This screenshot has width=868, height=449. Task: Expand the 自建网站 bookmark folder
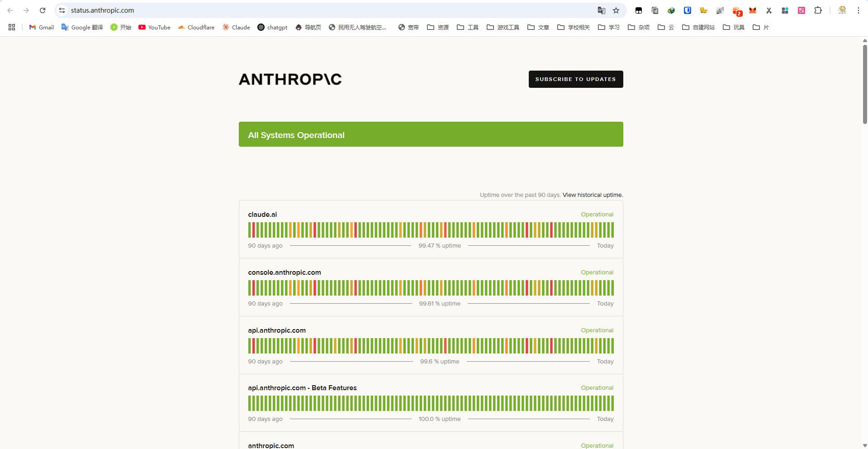(698, 27)
